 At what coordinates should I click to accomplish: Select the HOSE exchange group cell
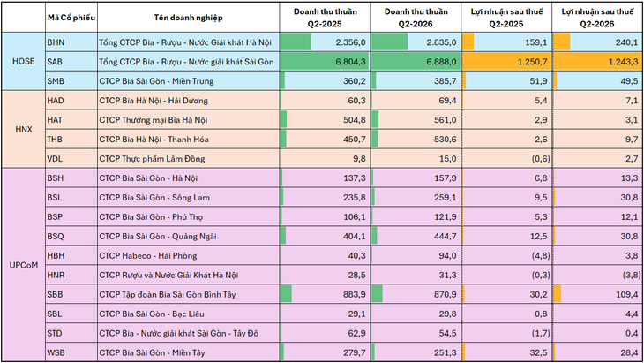[x=24, y=62]
